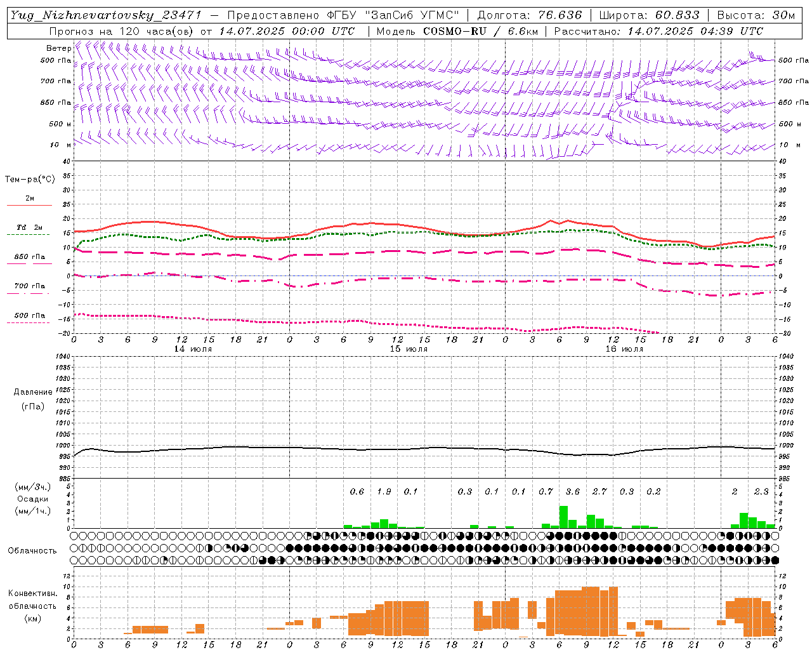
Task: Click the 0.2 precipitation value
Action: (x=653, y=491)
